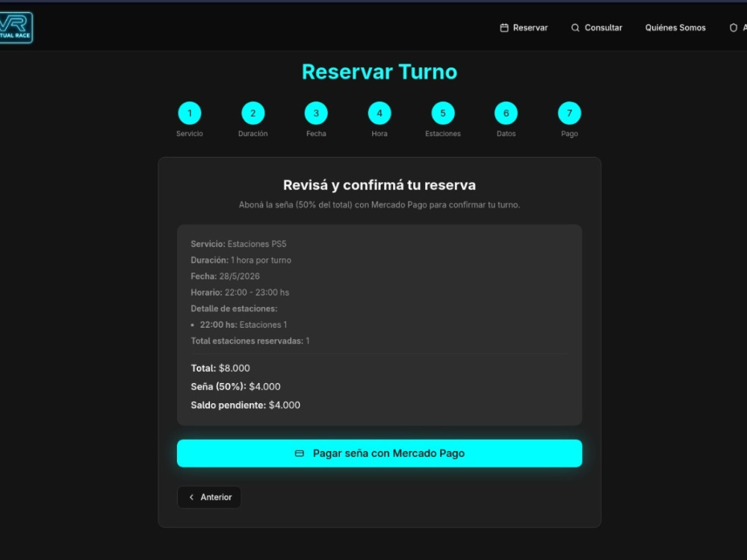This screenshot has width=747, height=560.
Task: Go to step 1 Servicio
Action: [x=190, y=113]
